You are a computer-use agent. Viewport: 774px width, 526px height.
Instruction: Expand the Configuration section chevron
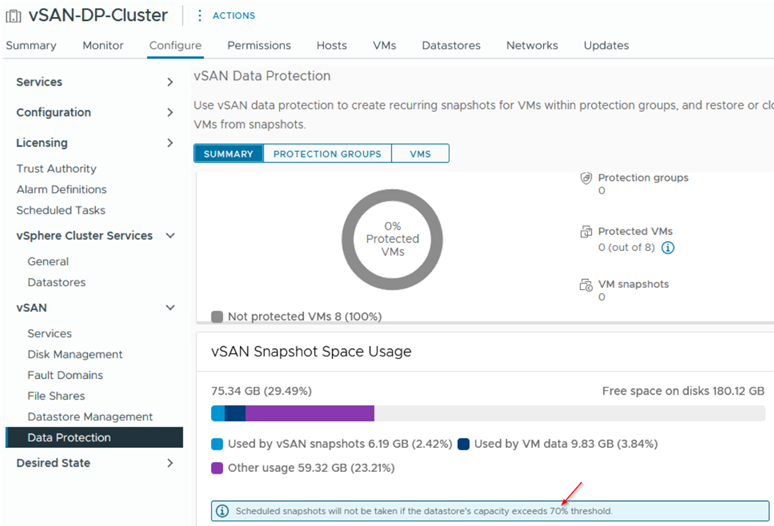point(170,113)
